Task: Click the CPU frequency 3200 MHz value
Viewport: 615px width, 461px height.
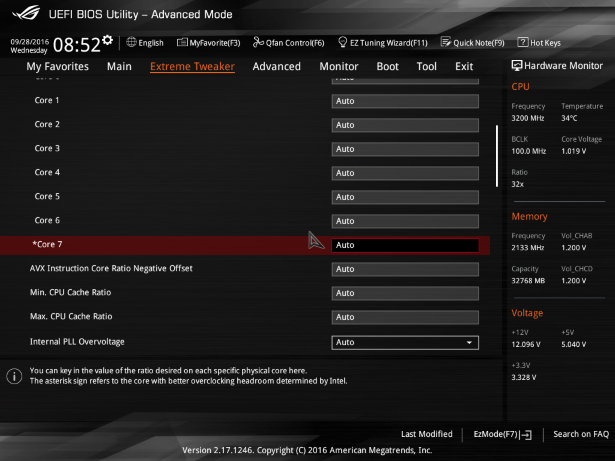Action: coord(528,118)
